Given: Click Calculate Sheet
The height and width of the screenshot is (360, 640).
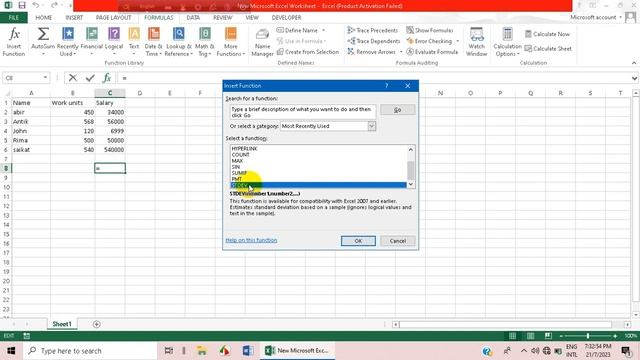Looking at the screenshot, I should point(548,49).
